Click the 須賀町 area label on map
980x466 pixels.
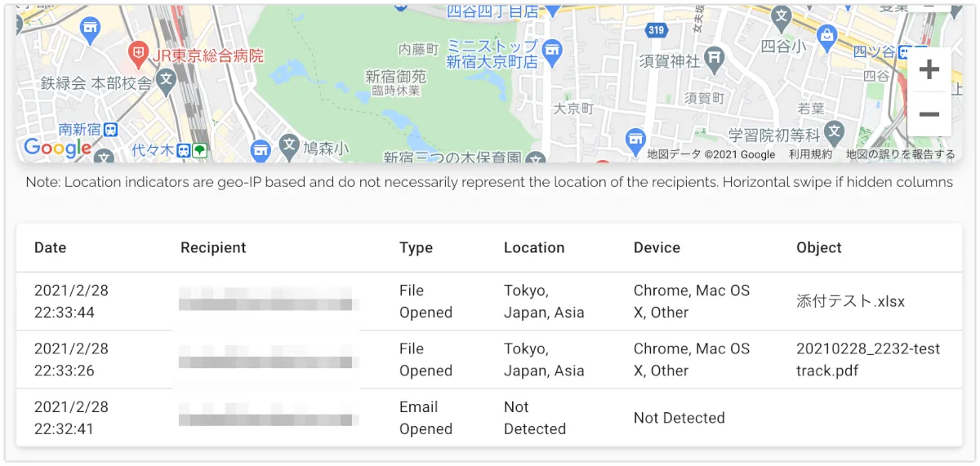point(704,98)
